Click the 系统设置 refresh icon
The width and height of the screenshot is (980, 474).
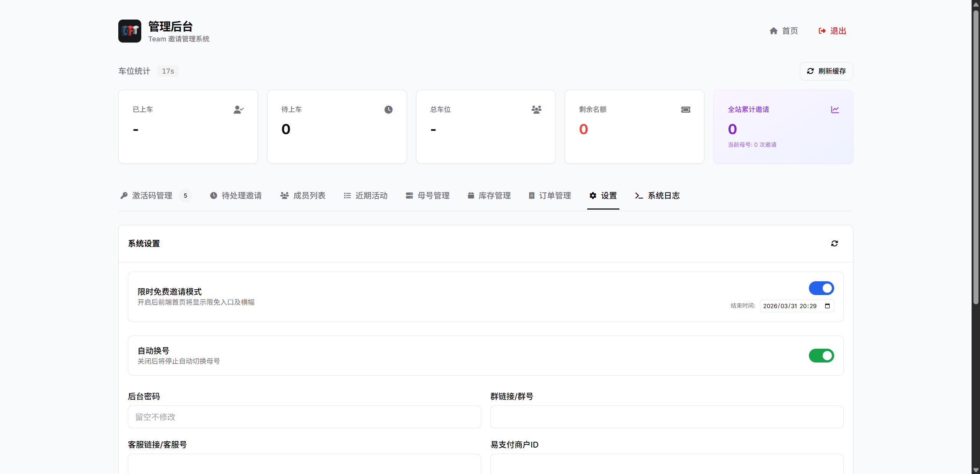(x=835, y=243)
